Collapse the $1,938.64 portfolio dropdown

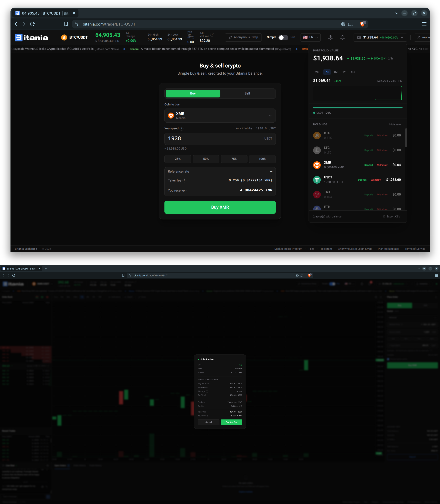(380, 37)
